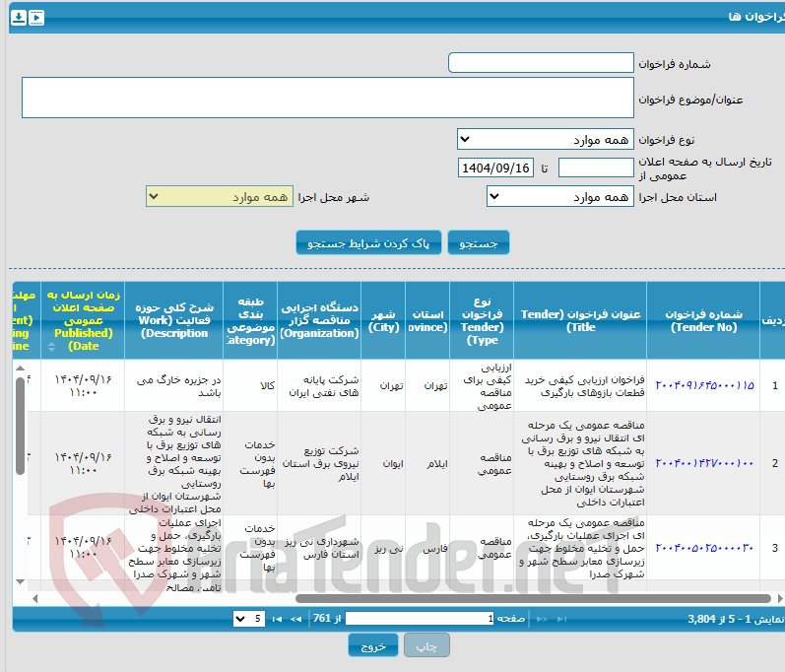Click the start date field before تا

click(x=596, y=168)
